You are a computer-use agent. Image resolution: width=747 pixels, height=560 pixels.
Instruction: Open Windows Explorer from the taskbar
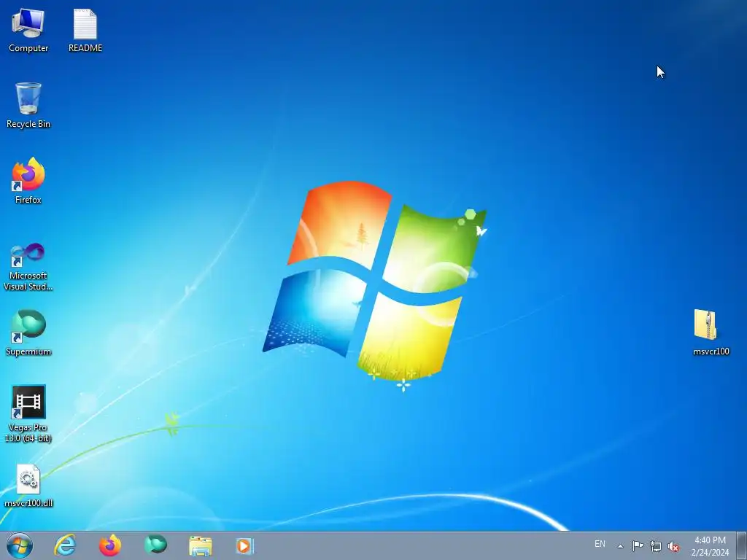tap(201, 545)
